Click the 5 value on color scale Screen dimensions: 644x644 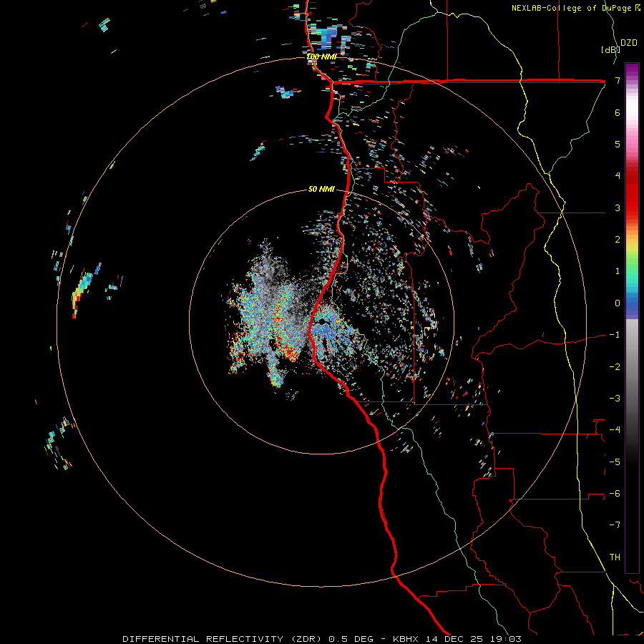618,144
